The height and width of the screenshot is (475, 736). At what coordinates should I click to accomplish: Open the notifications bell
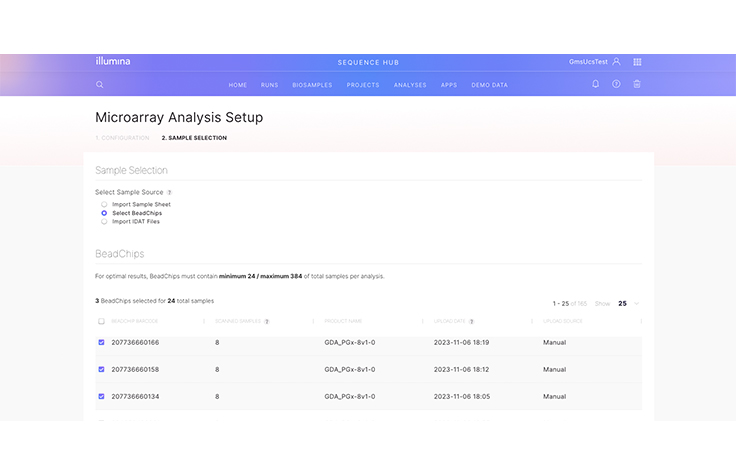(x=596, y=84)
